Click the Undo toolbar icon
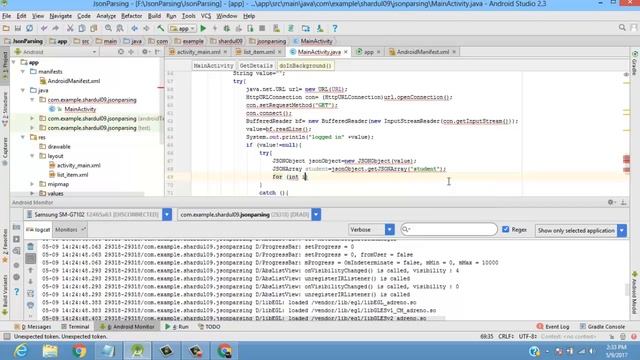The height and width of the screenshot is (360, 640). (44, 28)
